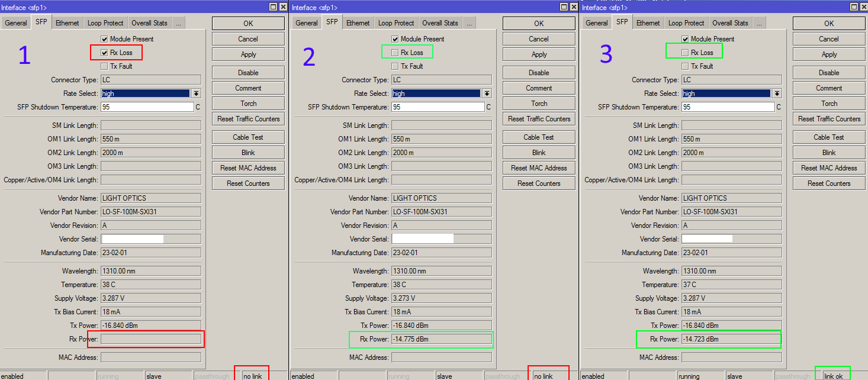868x380 pixels.
Task: Run Cable Test in first window
Action: click(x=248, y=137)
